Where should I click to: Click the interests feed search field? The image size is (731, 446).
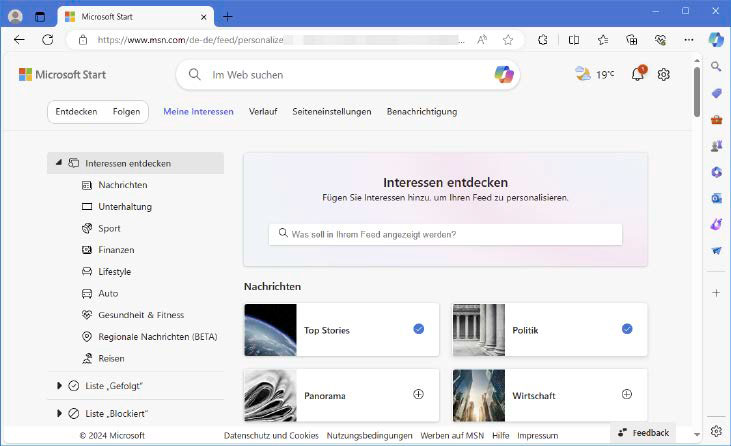click(445, 234)
